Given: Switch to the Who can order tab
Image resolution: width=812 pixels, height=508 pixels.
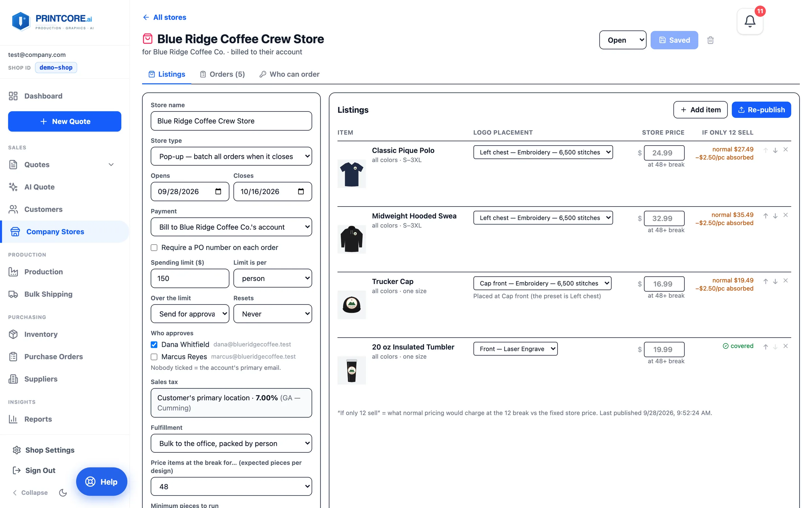Looking at the screenshot, I should pyautogui.click(x=289, y=74).
